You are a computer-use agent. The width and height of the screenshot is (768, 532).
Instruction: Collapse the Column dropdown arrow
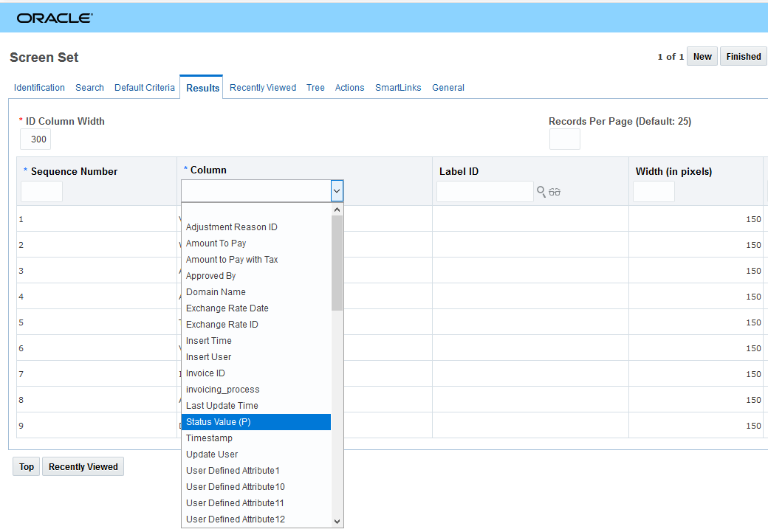point(337,191)
